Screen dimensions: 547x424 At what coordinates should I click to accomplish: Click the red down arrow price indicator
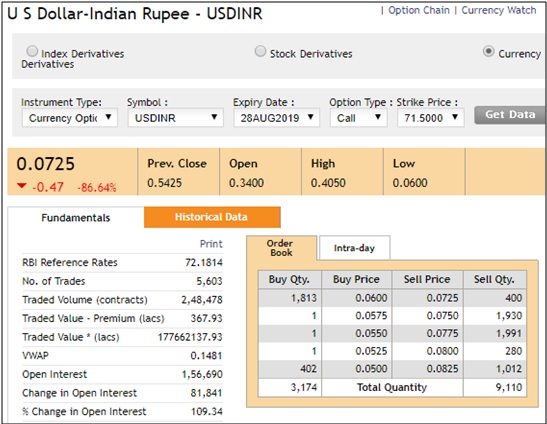pyautogui.click(x=22, y=186)
